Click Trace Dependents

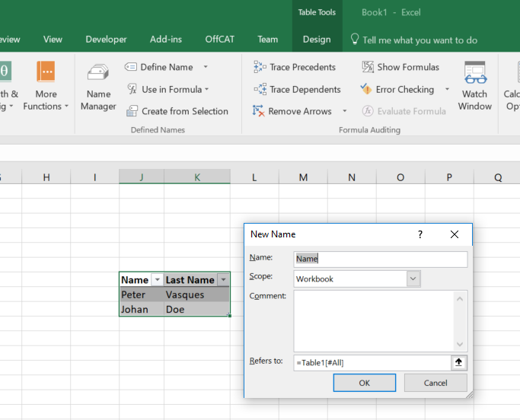tap(297, 90)
